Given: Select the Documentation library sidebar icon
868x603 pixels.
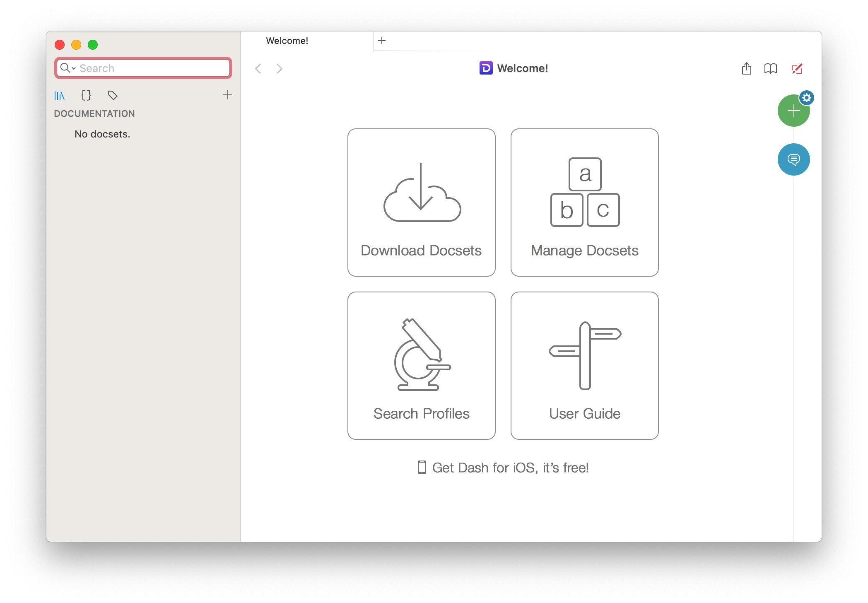Looking at the screenshot, I should click(60, 96).
